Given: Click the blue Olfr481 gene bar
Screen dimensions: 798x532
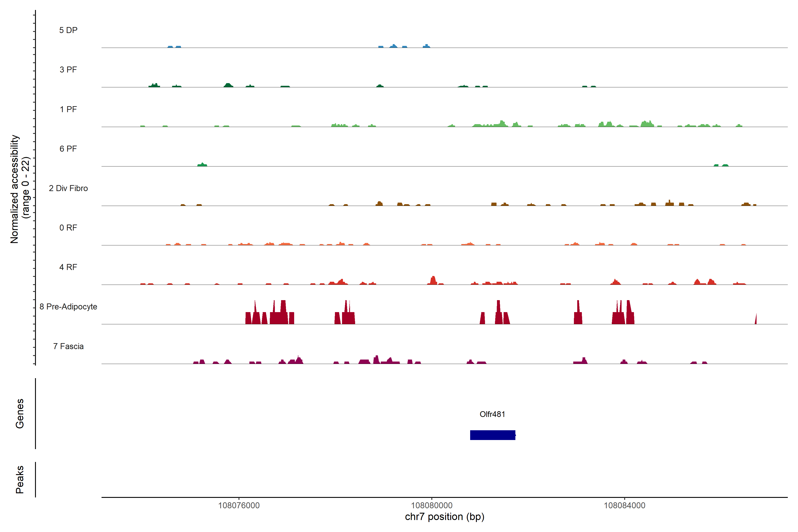Looking at the screenshot, I should tap(492, 435).
